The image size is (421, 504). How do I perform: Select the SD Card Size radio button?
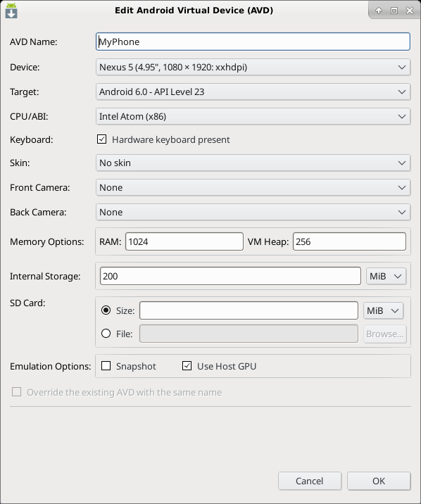(x=106, y=310)
